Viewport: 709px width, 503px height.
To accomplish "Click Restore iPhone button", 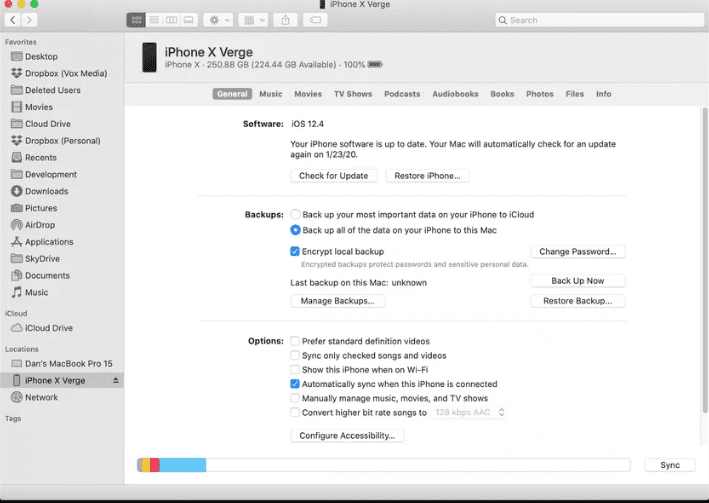I will tap(427, 176).
